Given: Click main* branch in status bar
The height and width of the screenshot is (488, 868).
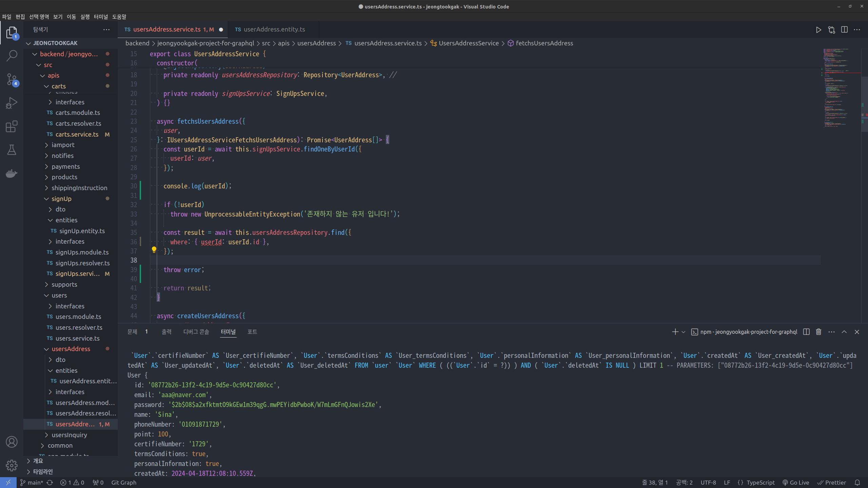Looking at the screenshot, I should point(32,483).
